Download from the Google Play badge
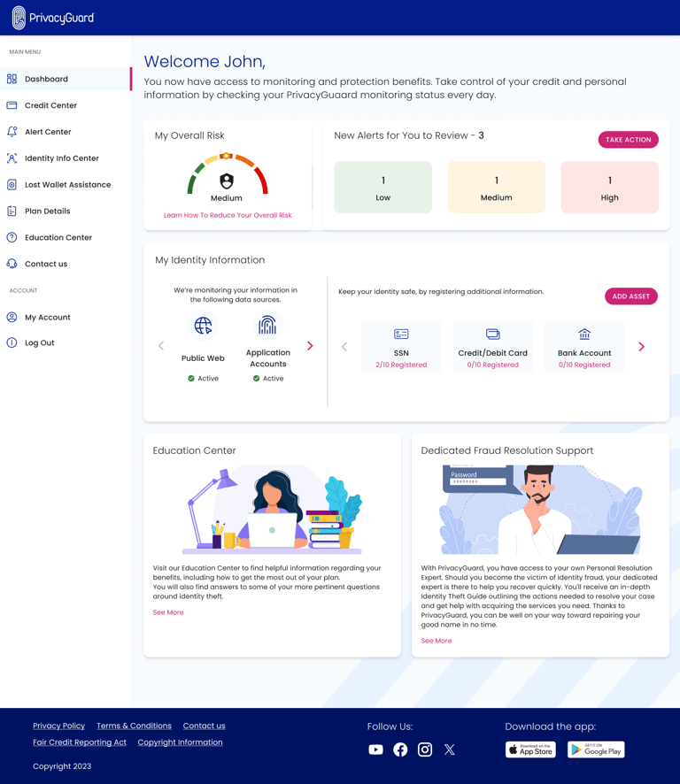Image resolution: width=680 pixels, height=784 pixels. pyautogui.click(x=596, y=749)
